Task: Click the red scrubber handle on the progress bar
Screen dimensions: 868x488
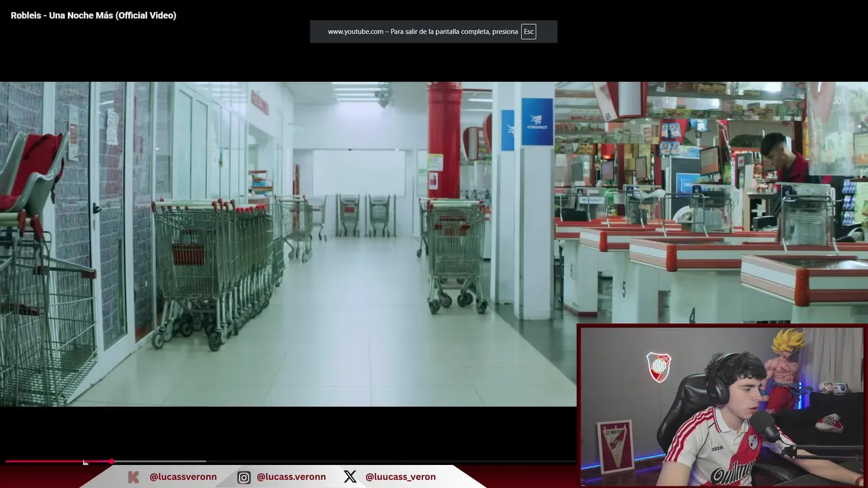Action: click(111, 462)
